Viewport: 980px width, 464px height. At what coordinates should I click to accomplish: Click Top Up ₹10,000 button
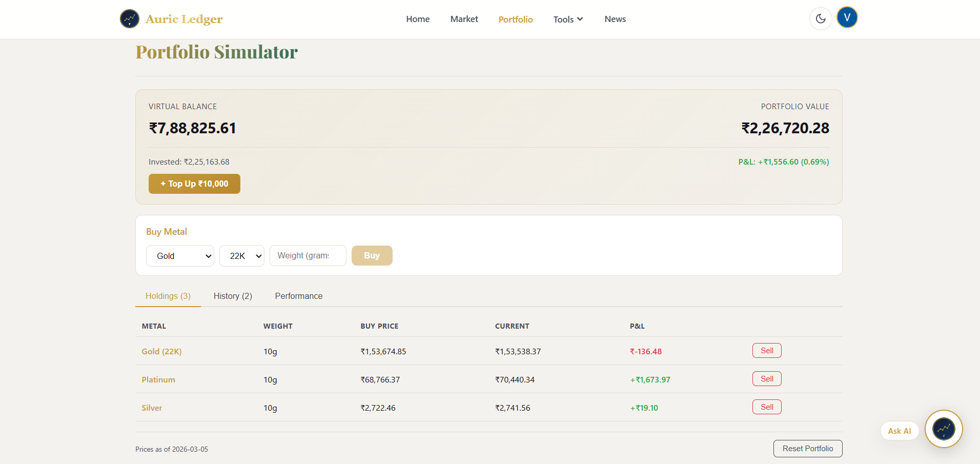click(x=194, y=184)
